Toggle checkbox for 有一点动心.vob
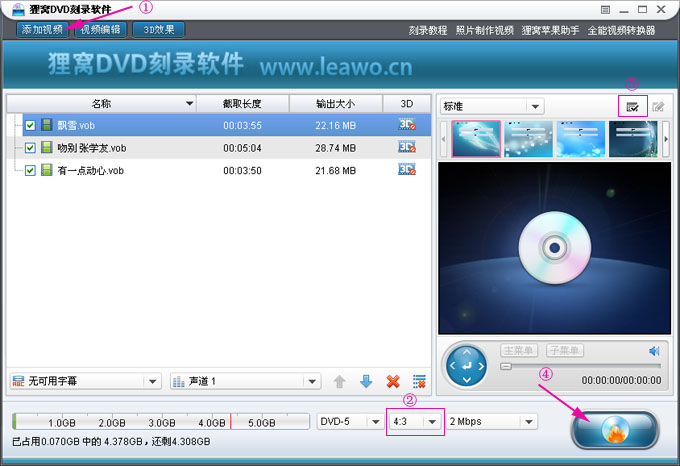Screen dimensions: 680x466 click(x=30, y=171)
